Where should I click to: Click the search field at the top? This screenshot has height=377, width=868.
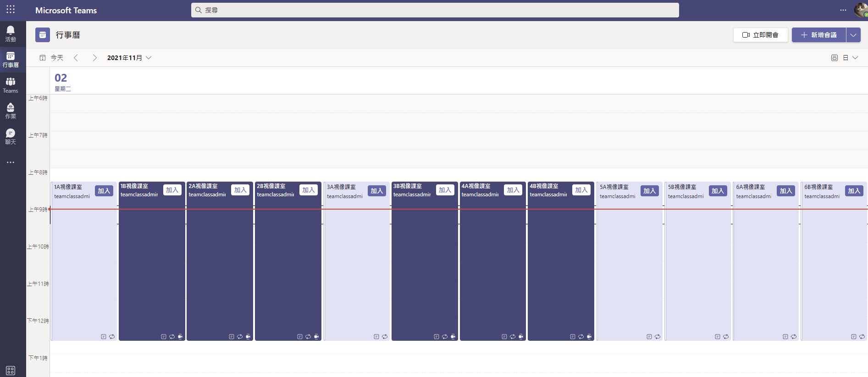point(435,10)
